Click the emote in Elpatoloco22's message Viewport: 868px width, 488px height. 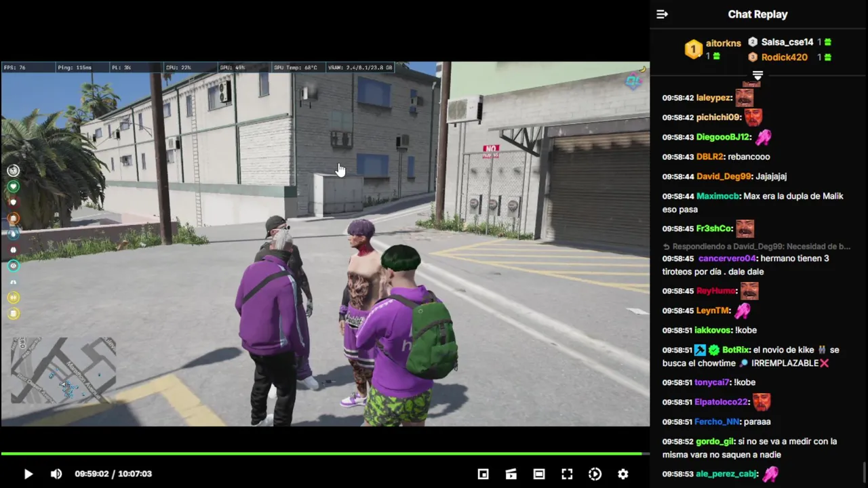pyautogui.click(x=762, y=402)
